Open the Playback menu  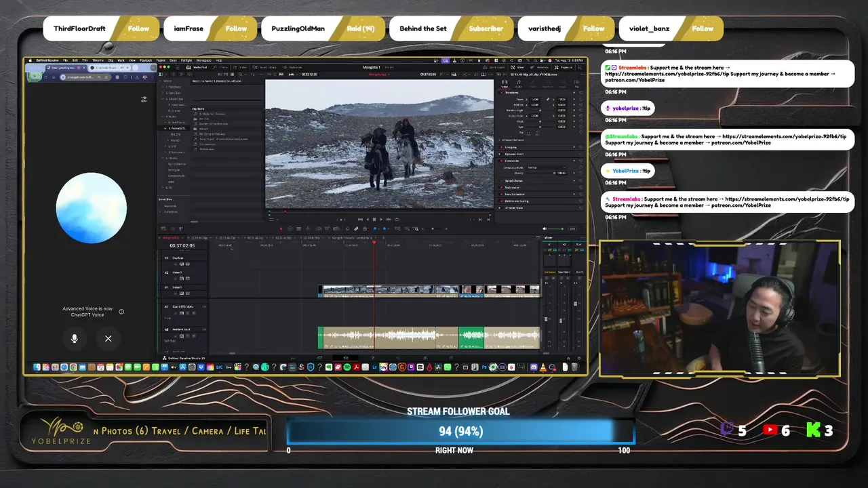coord(146,60)
